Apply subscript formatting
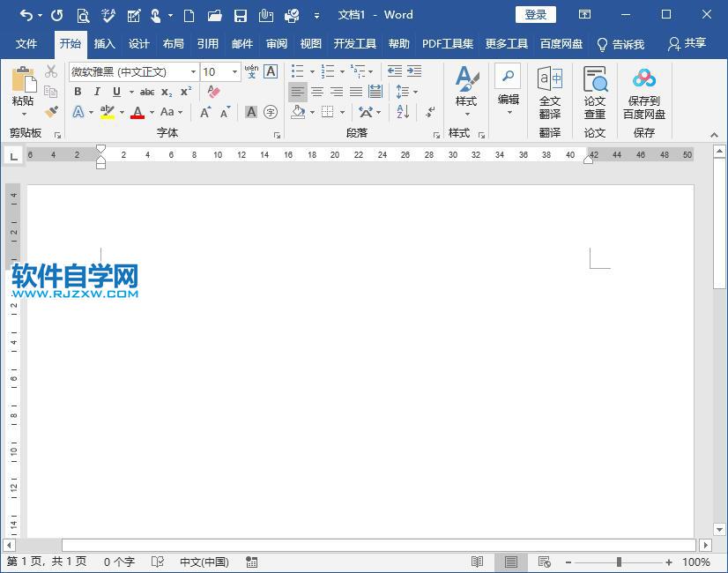The height and width of the screenshot is (573, 728). tap(166, 92)
